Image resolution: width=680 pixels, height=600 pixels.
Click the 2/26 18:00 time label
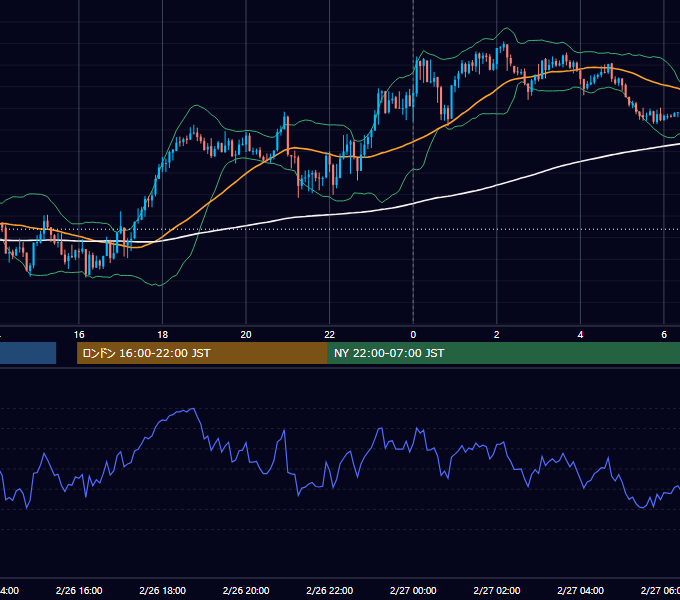[x=163, y=590]
